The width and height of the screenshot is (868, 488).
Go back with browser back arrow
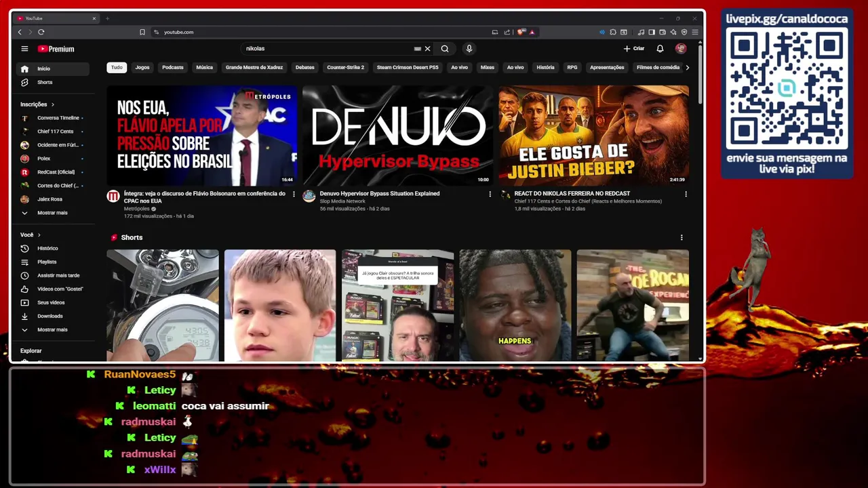click(20, 32)
